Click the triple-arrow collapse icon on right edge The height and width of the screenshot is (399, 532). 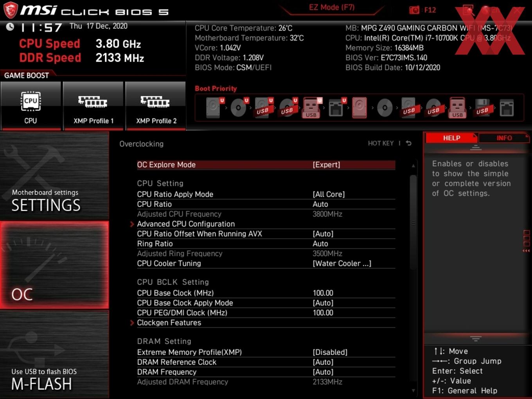click(x=526, y=251)
